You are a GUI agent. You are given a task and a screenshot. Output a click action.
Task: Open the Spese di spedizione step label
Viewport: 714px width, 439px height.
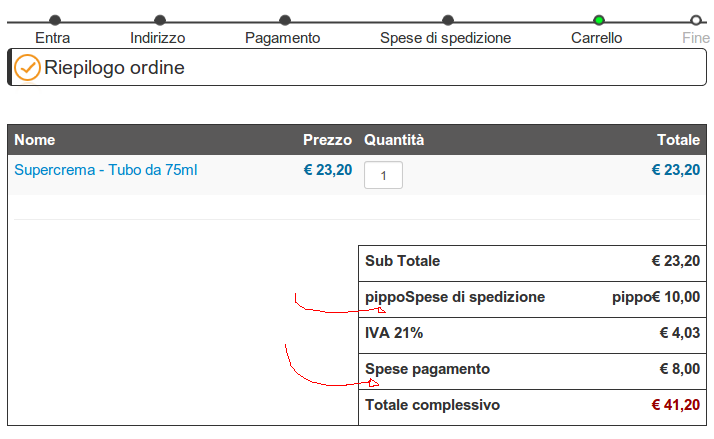(446, 38)
